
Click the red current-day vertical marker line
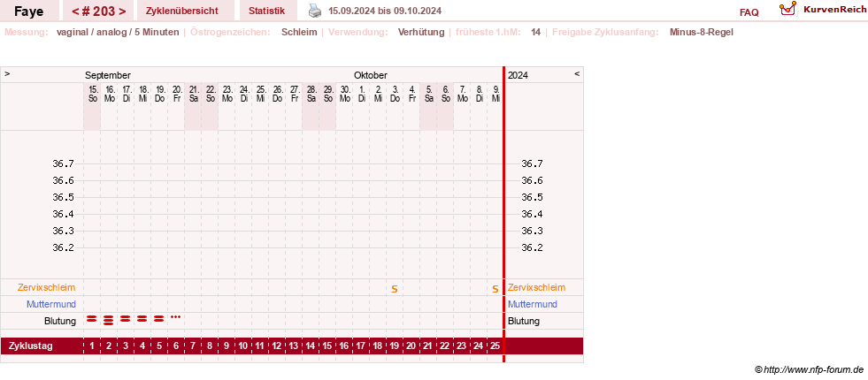point(503,215)
